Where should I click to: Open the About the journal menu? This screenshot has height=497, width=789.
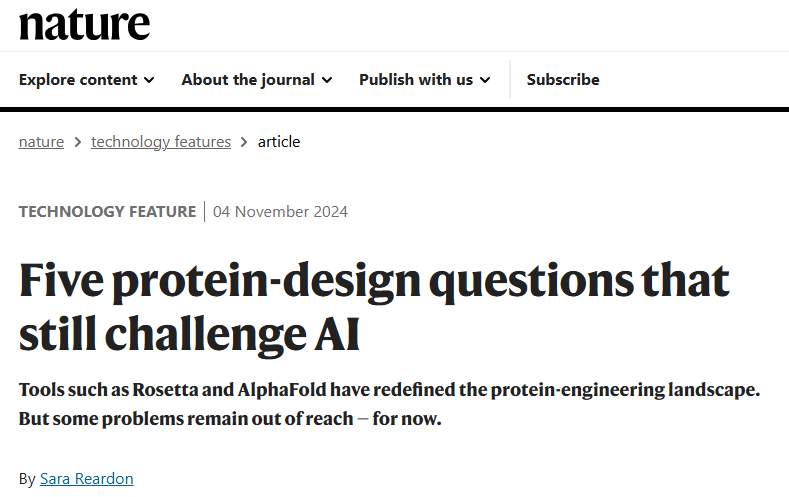click(x=248, y=80)
